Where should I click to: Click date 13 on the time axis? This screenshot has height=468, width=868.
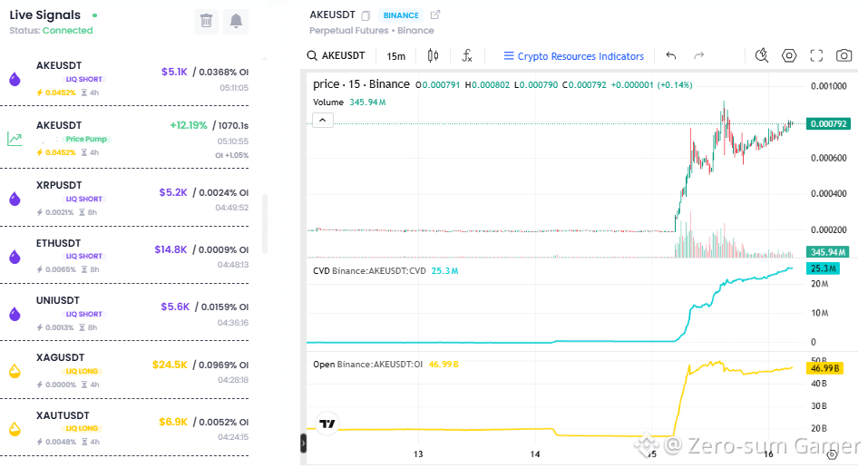[418, 454]
